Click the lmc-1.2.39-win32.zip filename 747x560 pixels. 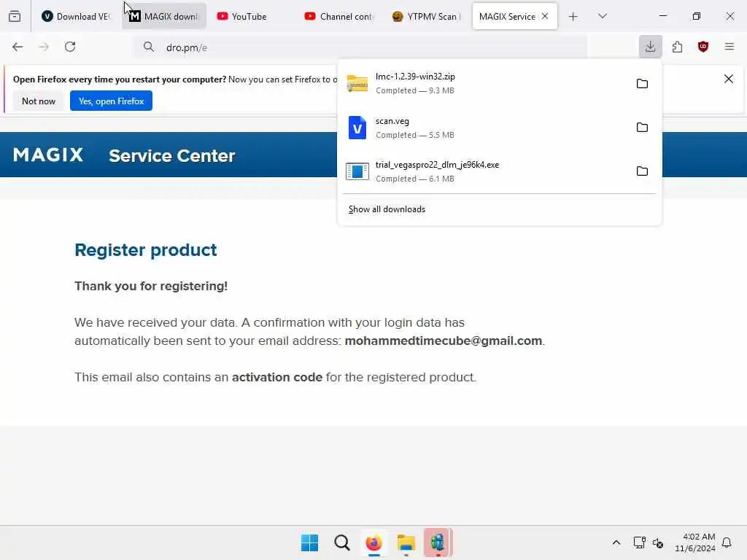click(415, 76)
